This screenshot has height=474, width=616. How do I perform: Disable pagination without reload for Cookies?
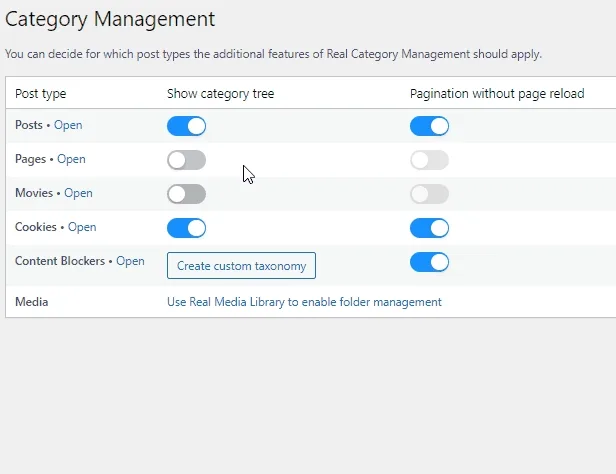pyautogui.click(x=429, y=228)
